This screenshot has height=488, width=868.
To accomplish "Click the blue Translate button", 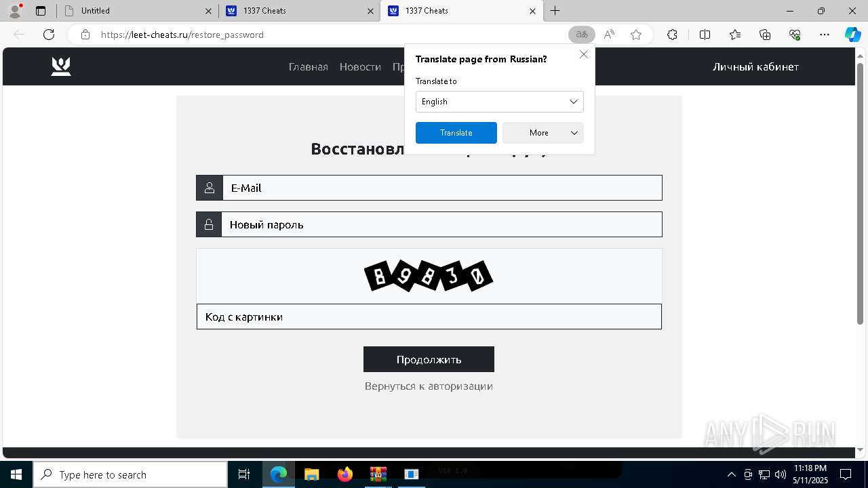I will (456, 133).
